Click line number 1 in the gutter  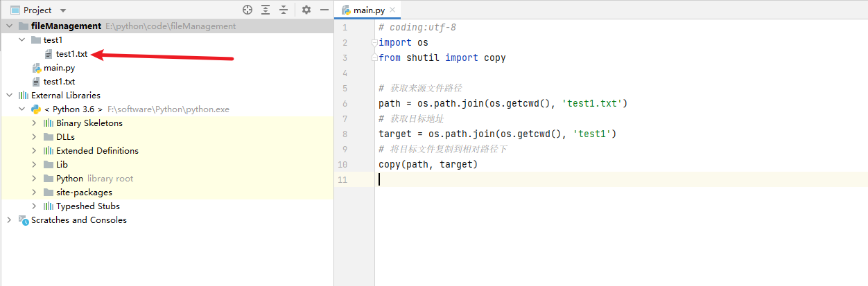coord(345,28)
